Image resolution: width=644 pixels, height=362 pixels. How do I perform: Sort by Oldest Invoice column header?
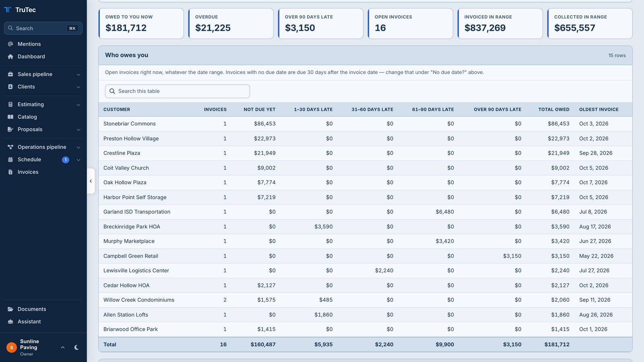pos(599,109)
